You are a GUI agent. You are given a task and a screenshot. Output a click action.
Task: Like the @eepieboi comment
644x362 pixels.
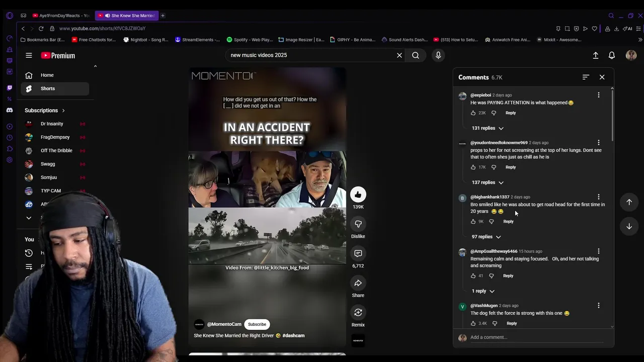point(473,113)
